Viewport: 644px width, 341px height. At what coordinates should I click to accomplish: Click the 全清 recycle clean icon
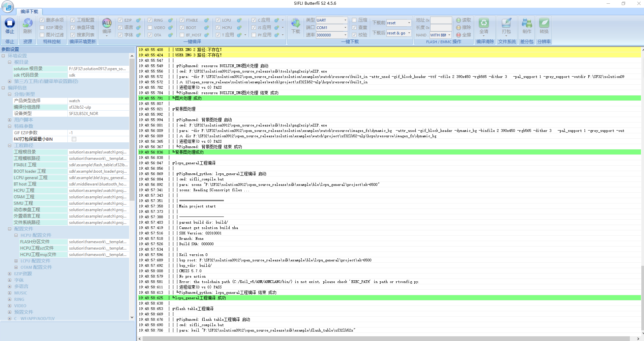(x=484, y=23)
